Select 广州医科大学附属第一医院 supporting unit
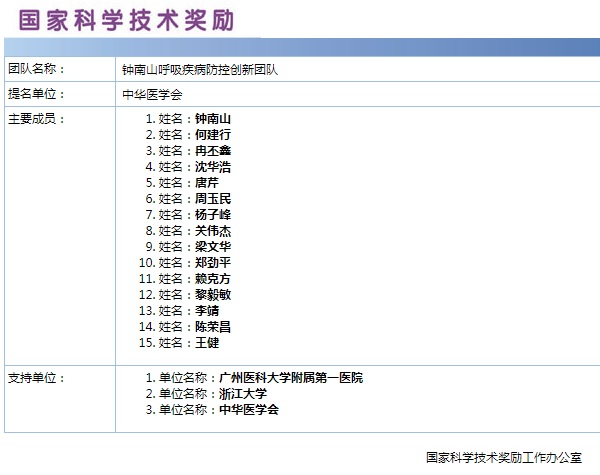 click(x=291, y=378)
